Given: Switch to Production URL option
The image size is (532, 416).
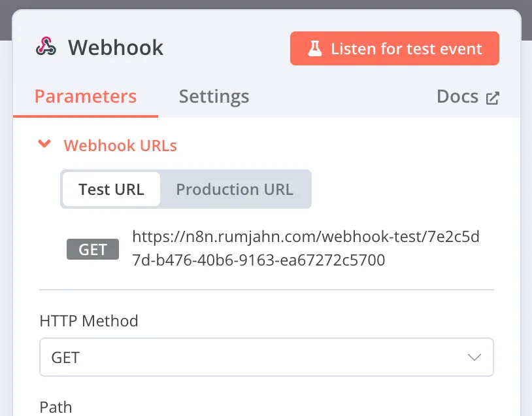Looking at the screenshot, I should pyautogui.click(x=235, y=190).
